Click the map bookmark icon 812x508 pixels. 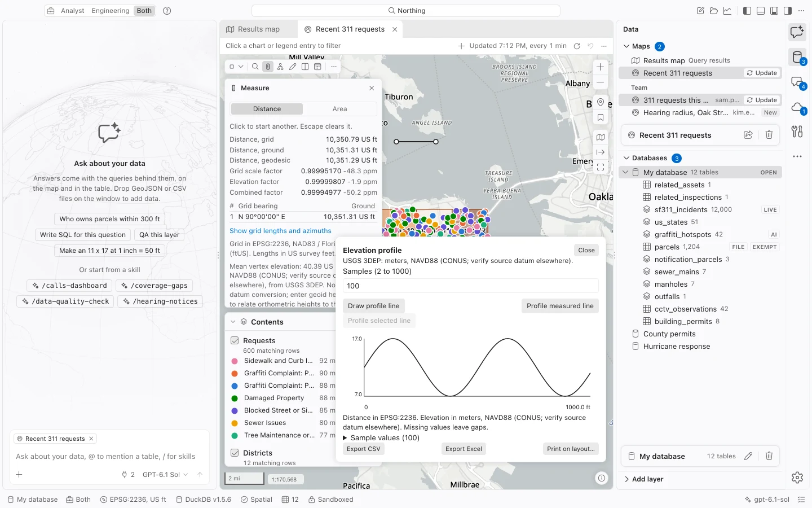click(601, 118)
